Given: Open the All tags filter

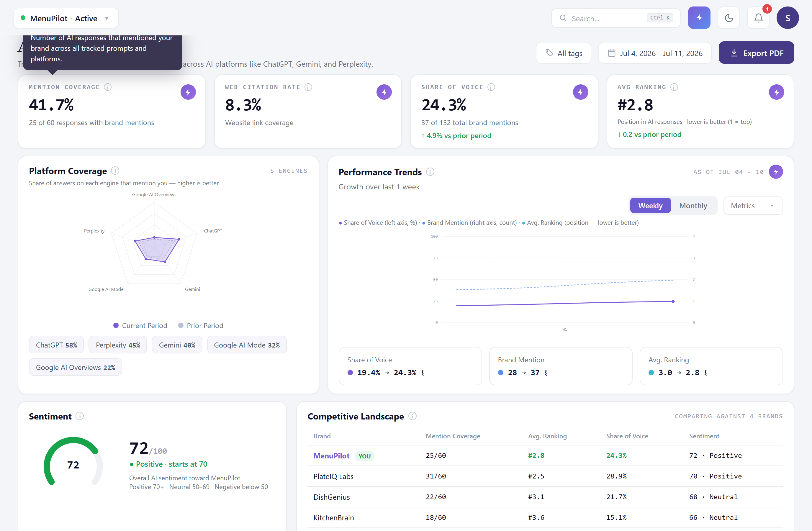Looking at the screenshot, I should (x=563, y=53).
